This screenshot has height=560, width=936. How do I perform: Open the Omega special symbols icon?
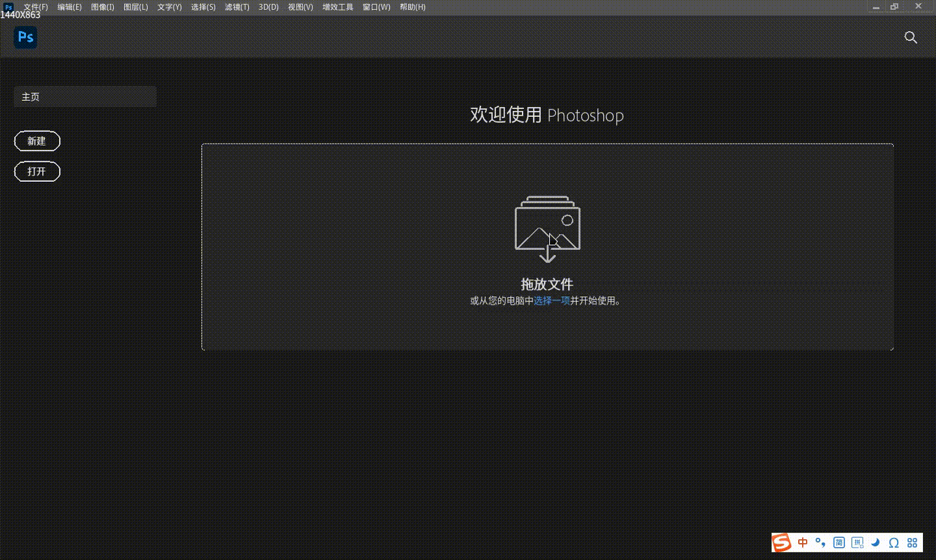pyautogui.click(x=894, y=542)
